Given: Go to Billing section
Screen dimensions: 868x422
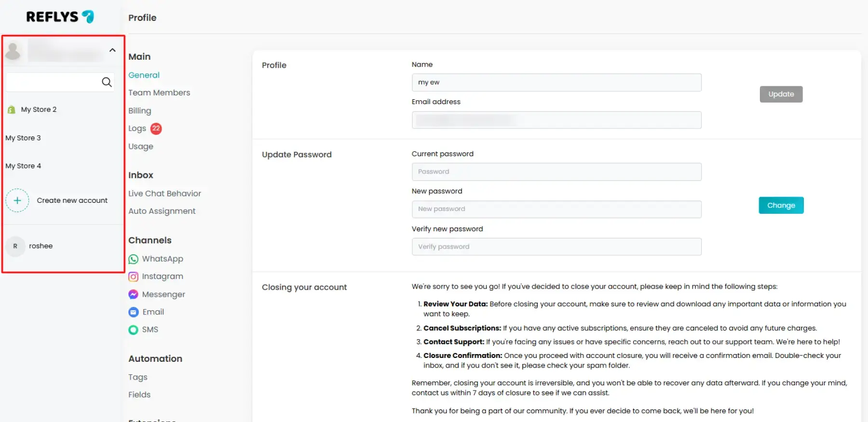Looking at the screenshot, I should [140, 111].
